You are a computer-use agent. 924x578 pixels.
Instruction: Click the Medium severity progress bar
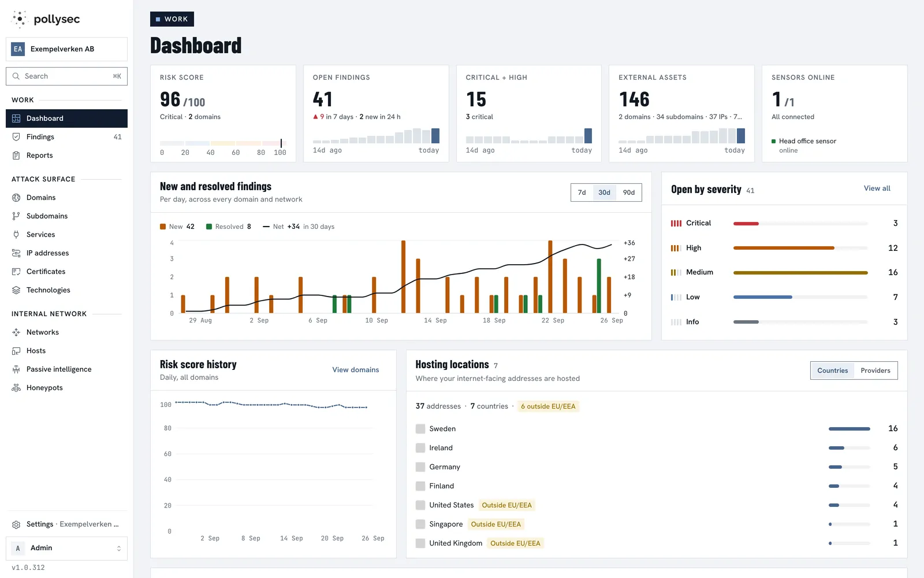point(800,273)
